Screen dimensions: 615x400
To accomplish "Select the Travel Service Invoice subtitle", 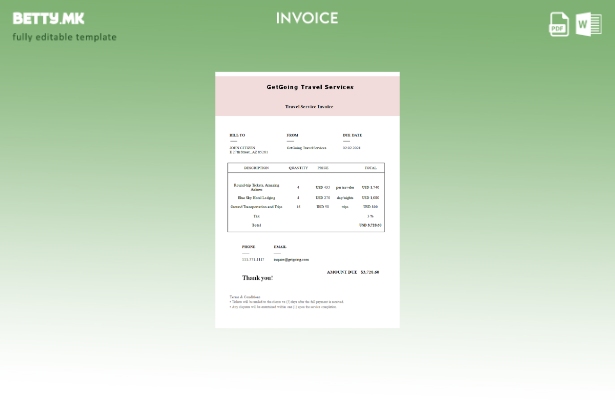I will click(x=309, y=106).
